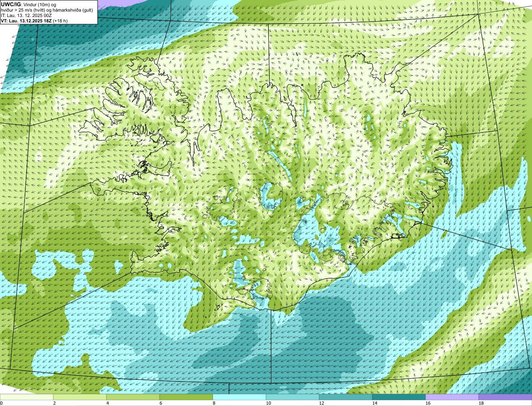Click the 8–10 m/s light cyan legend swatch
532x406 pixels.
click(239, 397)
